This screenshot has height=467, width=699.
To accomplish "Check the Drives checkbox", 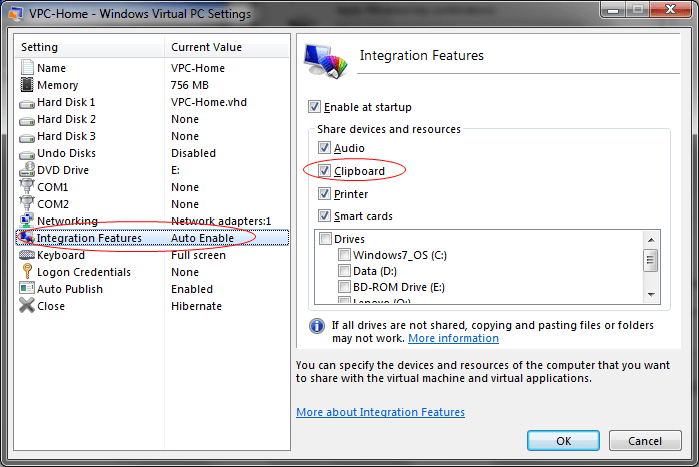I will pyautogui.click(x=325, y=239).
